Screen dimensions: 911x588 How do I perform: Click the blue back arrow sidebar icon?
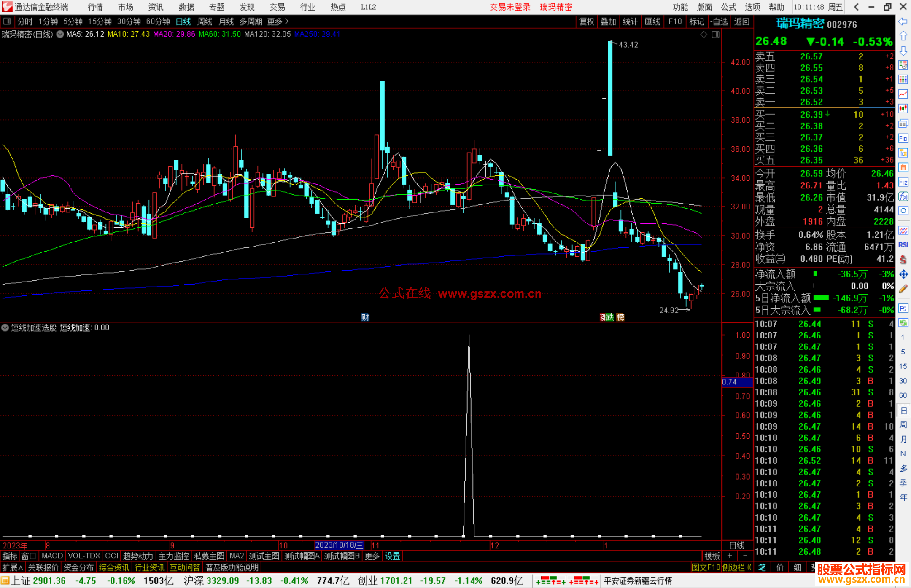(903, 21)
